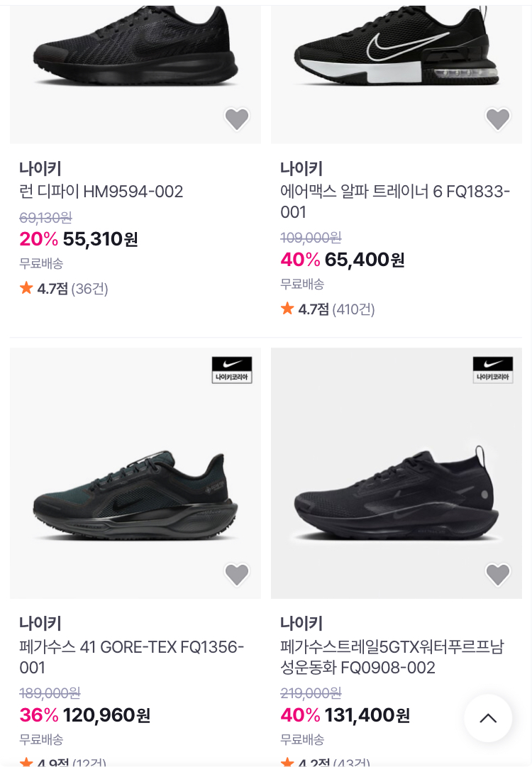
Task: Click the Run Defy black shoe photo
Action: [135, 50]
